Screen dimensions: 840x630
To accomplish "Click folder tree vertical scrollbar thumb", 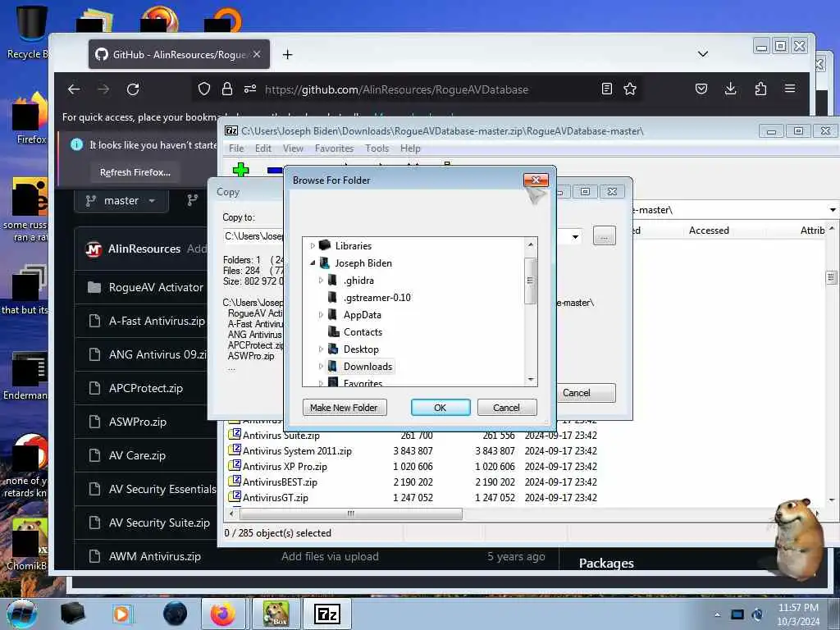I will click(530, 281).
